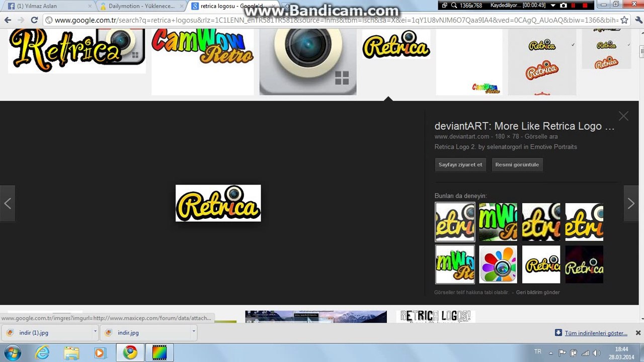644x362 pixels.
Task: Click the Chrome taskbar icon
Action: (130, 352)
